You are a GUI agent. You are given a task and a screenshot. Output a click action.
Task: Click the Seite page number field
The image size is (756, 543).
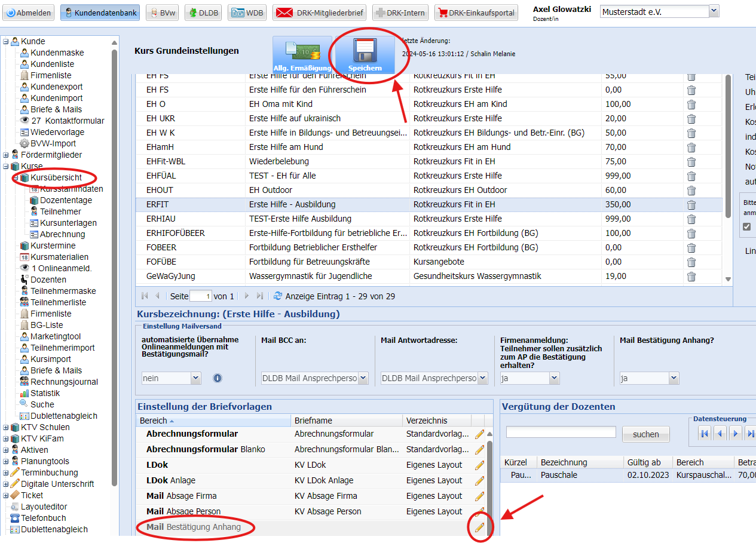click(x=200, y=296)
